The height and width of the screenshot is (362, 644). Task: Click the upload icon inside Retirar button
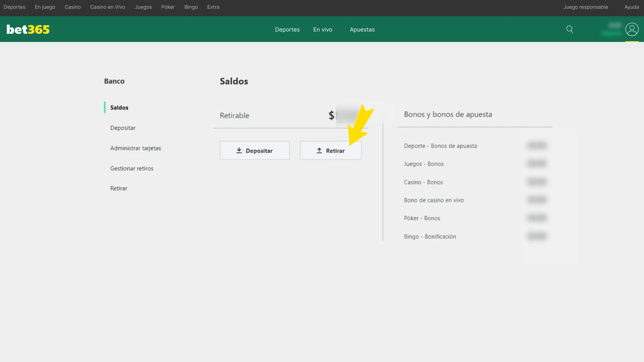(x=319, y=150)
